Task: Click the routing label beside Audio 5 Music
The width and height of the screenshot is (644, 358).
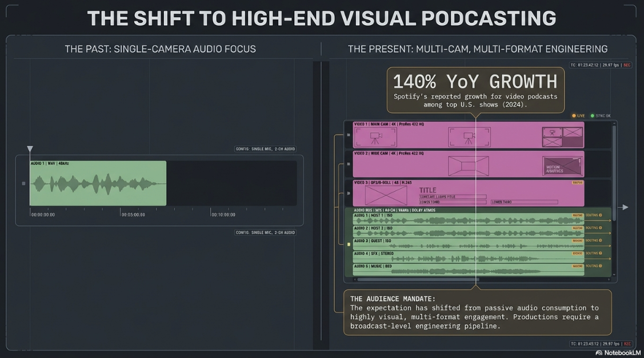Action: click(594, 266)
